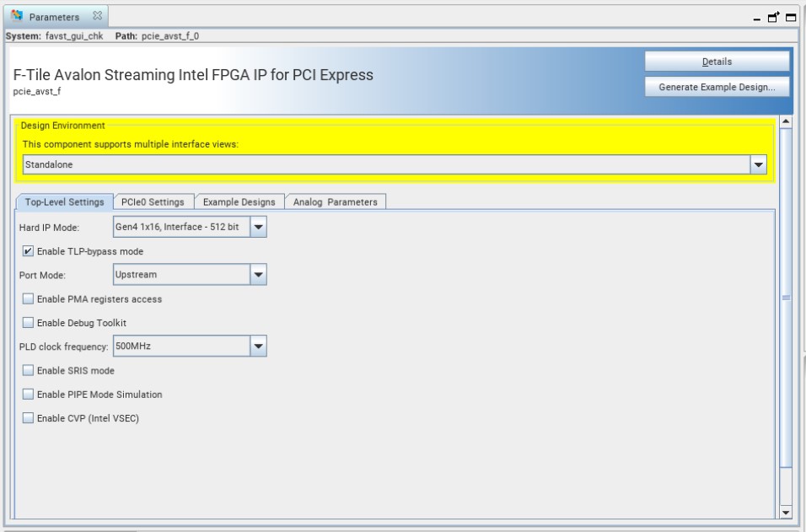Click the Parameters panel icon

tap(17, 16)
